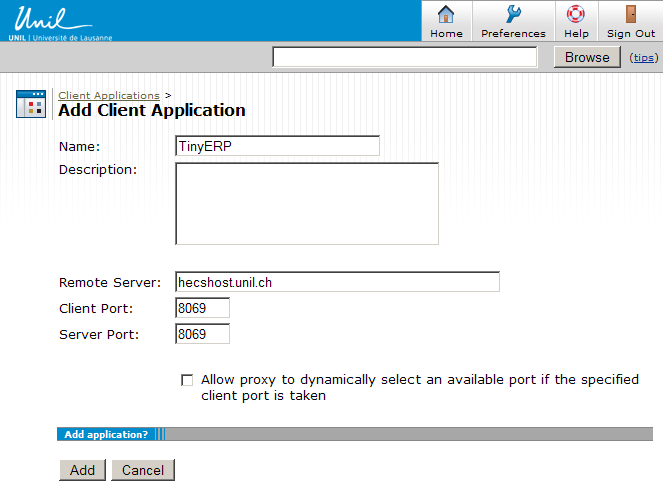Image resolution: width=663 pixels, height=496 pixels.
Task: Click the Server Port field
Action: click(202, 334)
